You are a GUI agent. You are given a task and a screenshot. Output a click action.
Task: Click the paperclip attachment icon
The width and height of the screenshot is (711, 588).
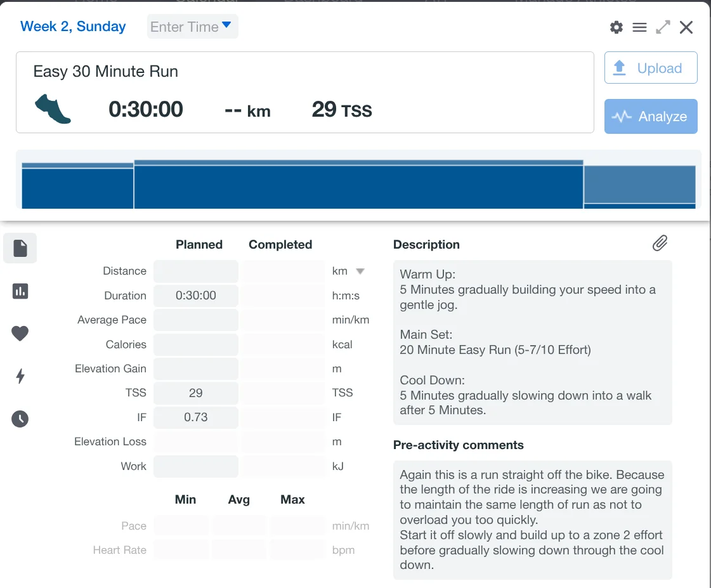click(x=660, y=244)
